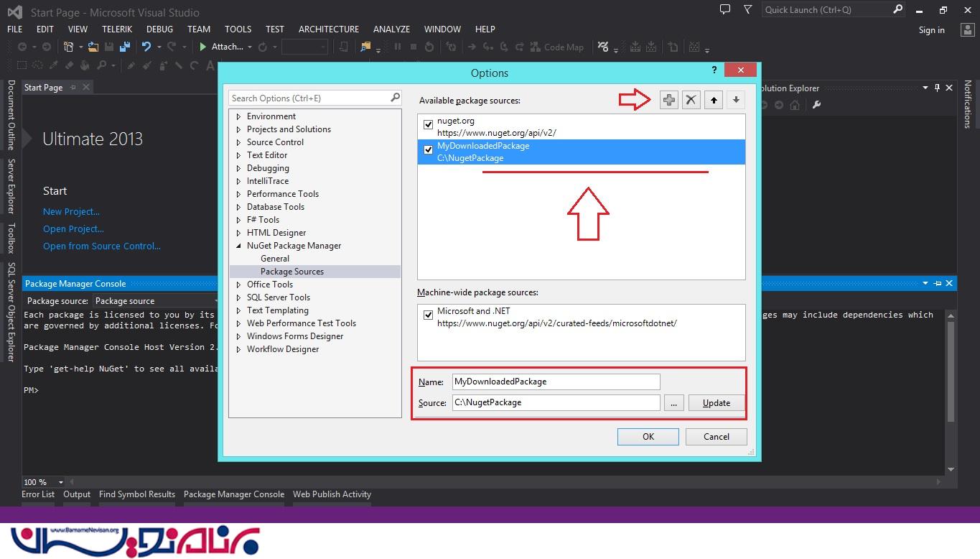Click the Code Map toolbar button
The image size is (980, 559).
557,47
